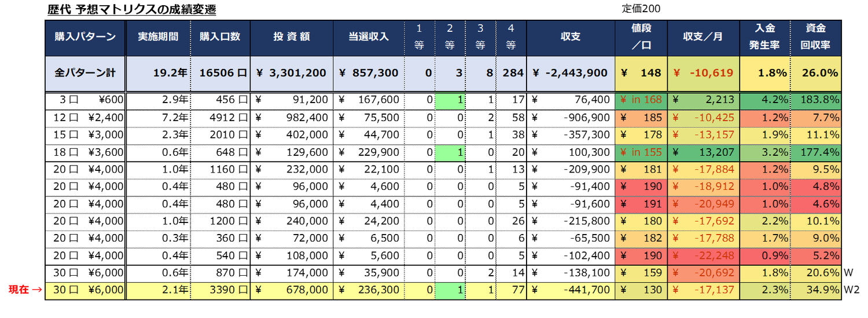868x318 pixels.
Task: Click the -441,700 balance cell
Action: 571,291
